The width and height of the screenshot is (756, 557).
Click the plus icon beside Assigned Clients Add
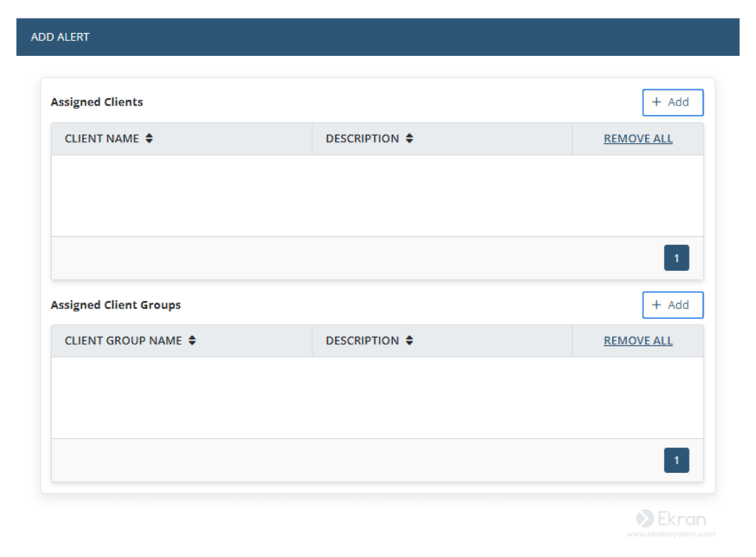[x=656, y=103]
